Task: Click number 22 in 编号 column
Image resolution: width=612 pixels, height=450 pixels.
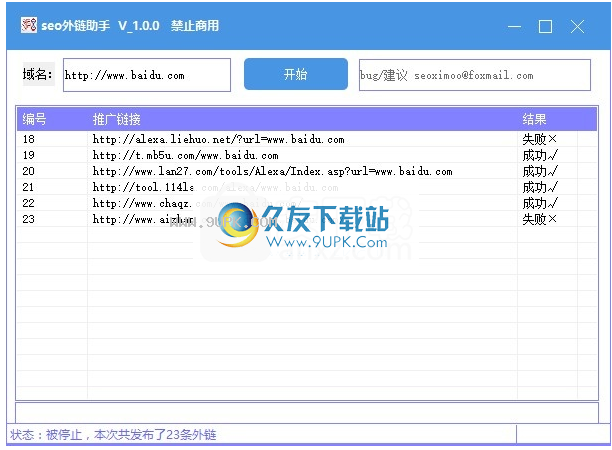Action: point(28,203)
